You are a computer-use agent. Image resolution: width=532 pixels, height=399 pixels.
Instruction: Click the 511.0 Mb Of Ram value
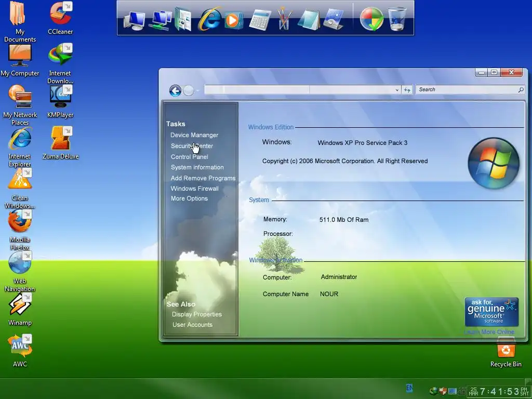(344, 220)
